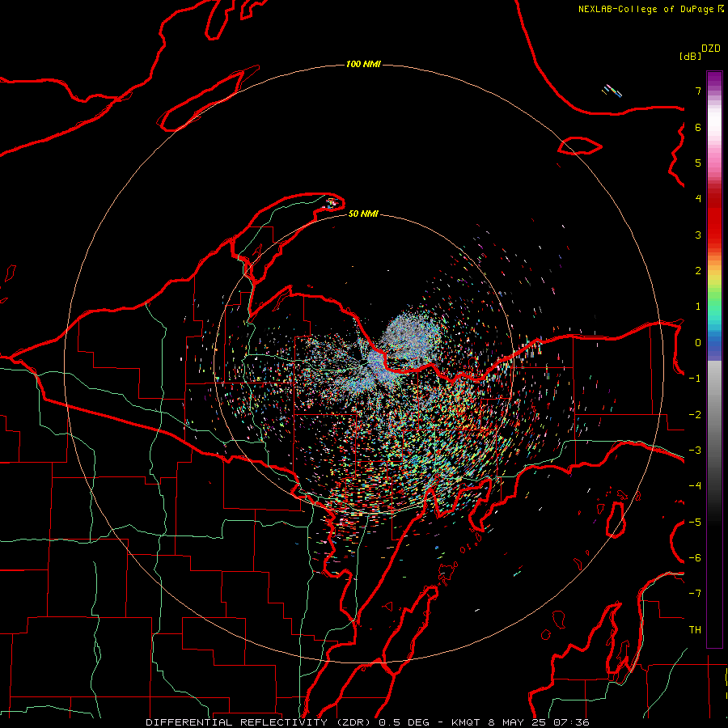Click the 5 value on color scale
The image size is (728, 728).
tap(698, 163)
